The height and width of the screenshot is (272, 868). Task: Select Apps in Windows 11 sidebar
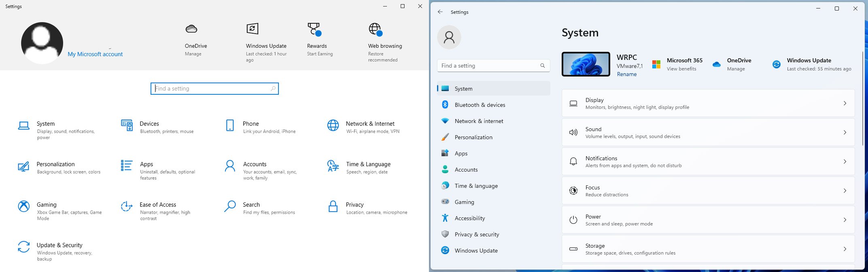[x=494, y=153]
